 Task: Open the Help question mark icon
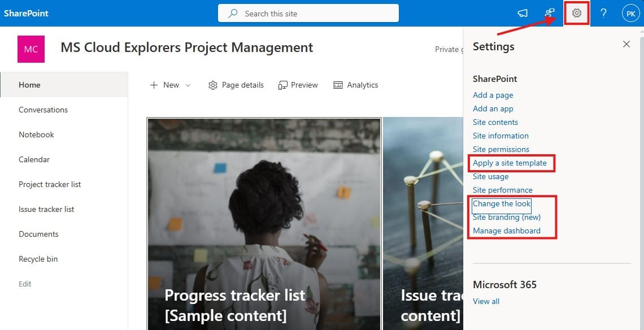pos(603,13)
